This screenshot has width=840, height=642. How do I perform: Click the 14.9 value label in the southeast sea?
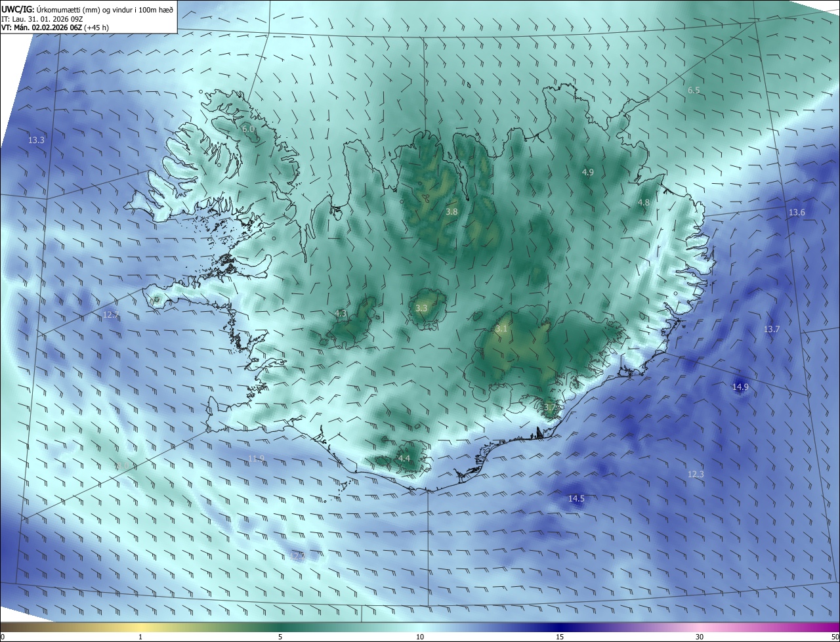pyautogui.click(x=740, y=387)
